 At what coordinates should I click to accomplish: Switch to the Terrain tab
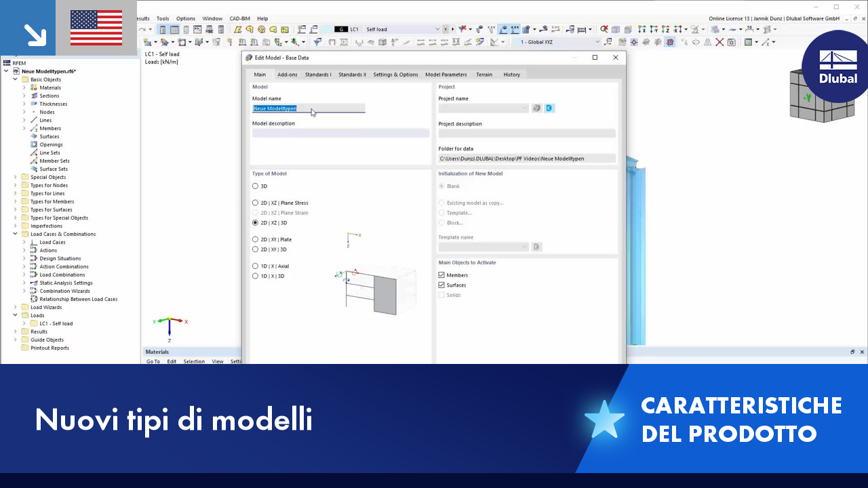click(484, 75)
